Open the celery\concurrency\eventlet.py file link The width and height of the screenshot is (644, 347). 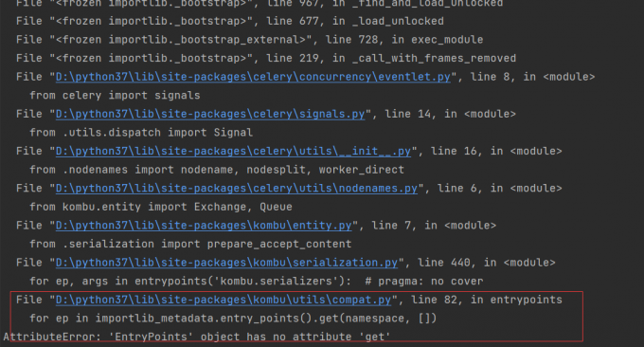[x=253, y=77]
